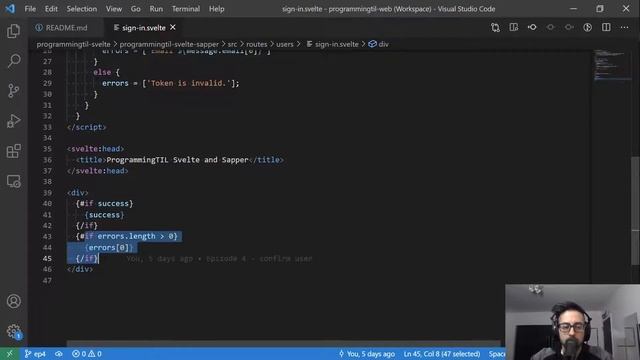Expand programmingtil-svelte breadcrumb
The image size is (640, 360).
[x=73, y=44]
